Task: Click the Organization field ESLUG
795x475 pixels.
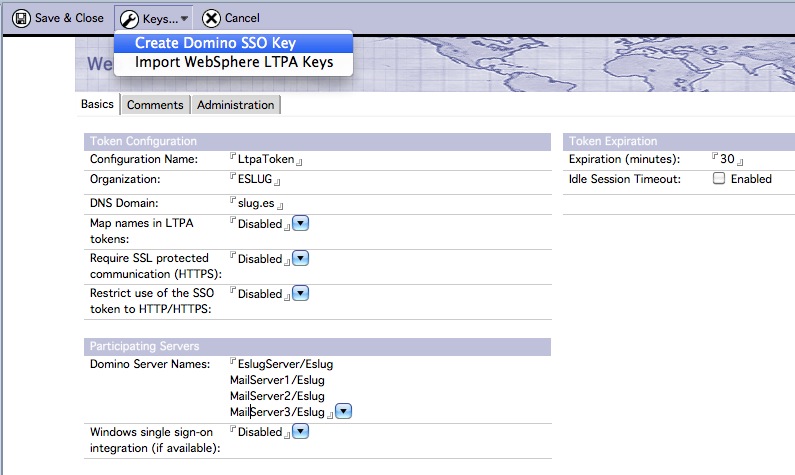Action: click(255, 179)
